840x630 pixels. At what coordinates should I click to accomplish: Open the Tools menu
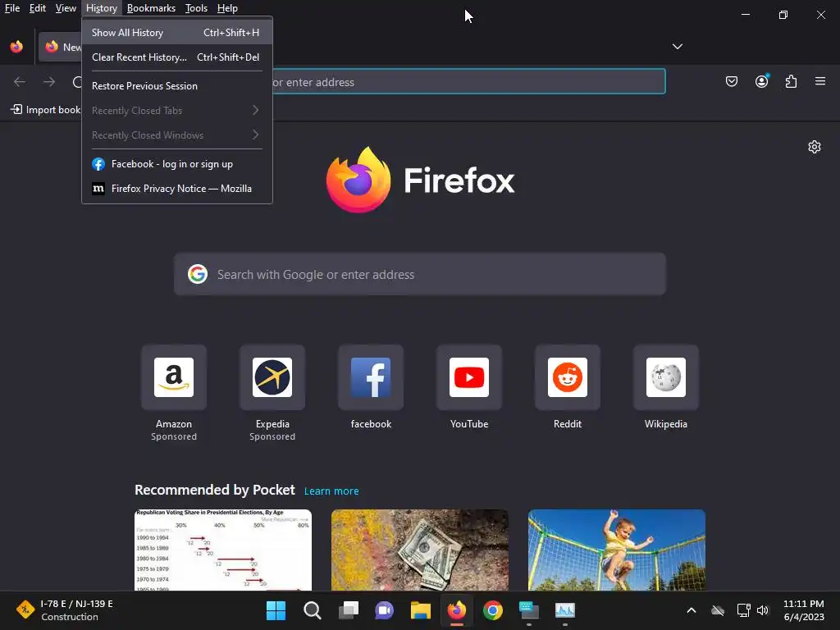196,8
